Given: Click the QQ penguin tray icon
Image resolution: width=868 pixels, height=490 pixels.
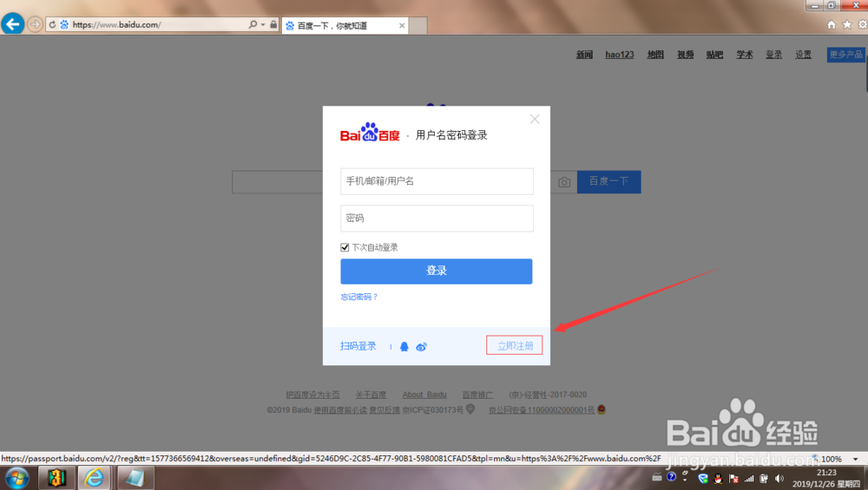Looking at the screenshot, I should click(x=718, y=479).
